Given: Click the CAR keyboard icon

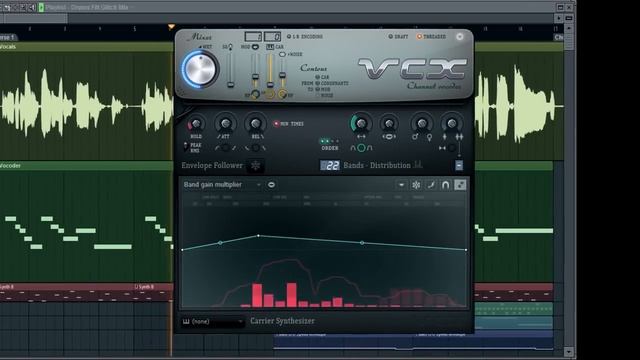Looking at the screenshot, I should 270,47.
